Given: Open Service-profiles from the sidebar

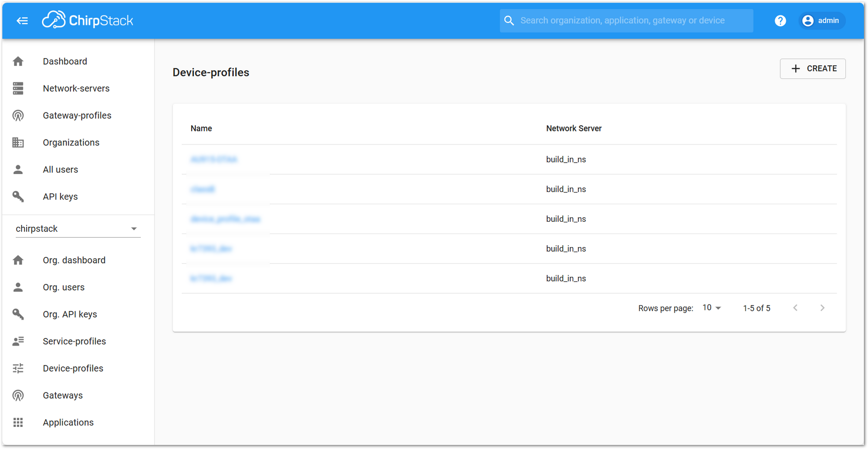Looking at the screenshot, I should 74,341.
